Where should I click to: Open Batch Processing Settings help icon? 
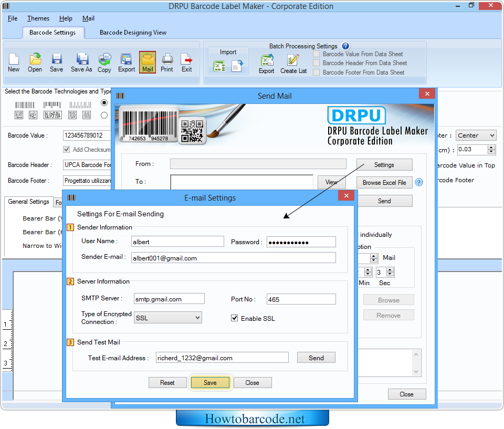coord(345,46)
